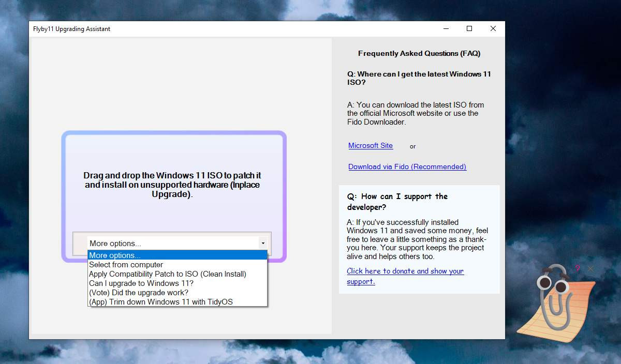Pick 'Apply Compatibility Patch to ISO (Clean Install)'
Screen dimensions: 621x364
[178, 274]
